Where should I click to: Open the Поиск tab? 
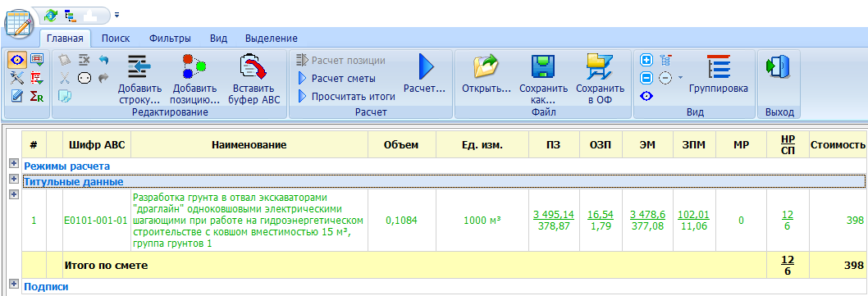click(116, 39)
